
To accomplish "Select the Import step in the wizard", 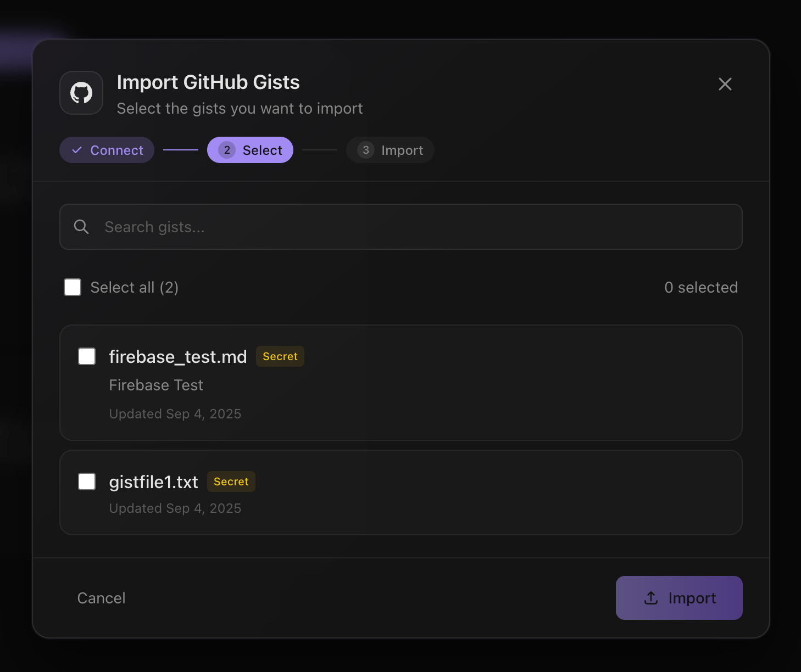I will [x=390, y=150].
